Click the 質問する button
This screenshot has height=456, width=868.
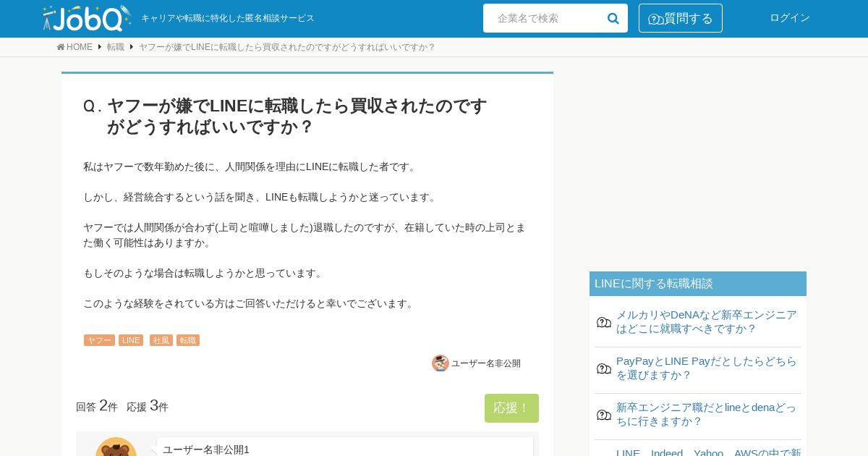pos(681,18)
